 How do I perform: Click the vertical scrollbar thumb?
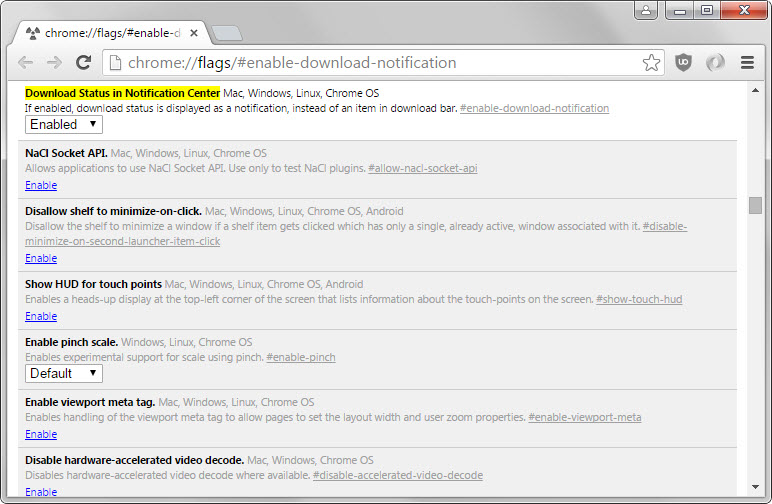(x=755, y=205)
